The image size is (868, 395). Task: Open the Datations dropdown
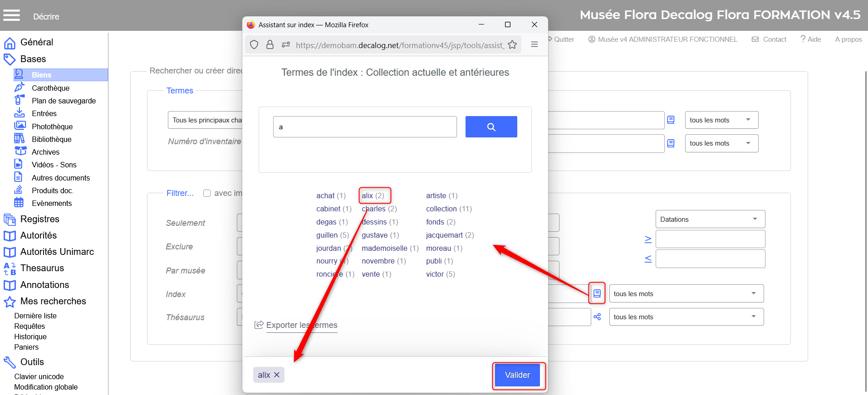click(710, 219)
